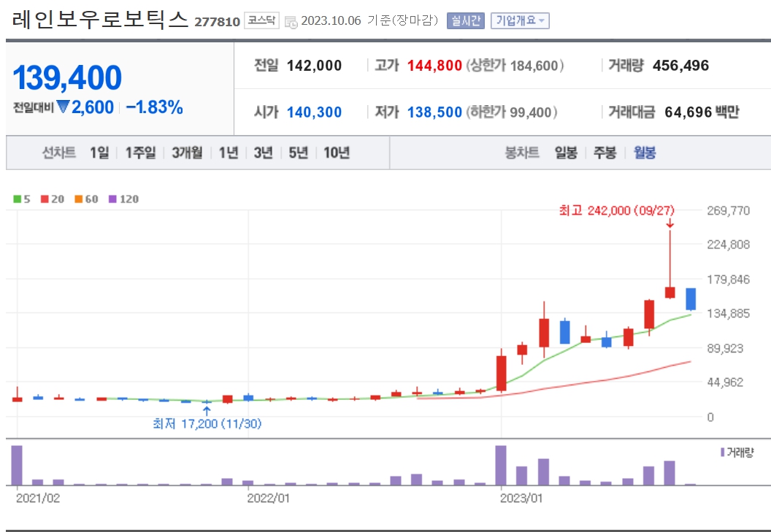
Task: Click the 2022/01 axis date label
Action: point(268,498)
